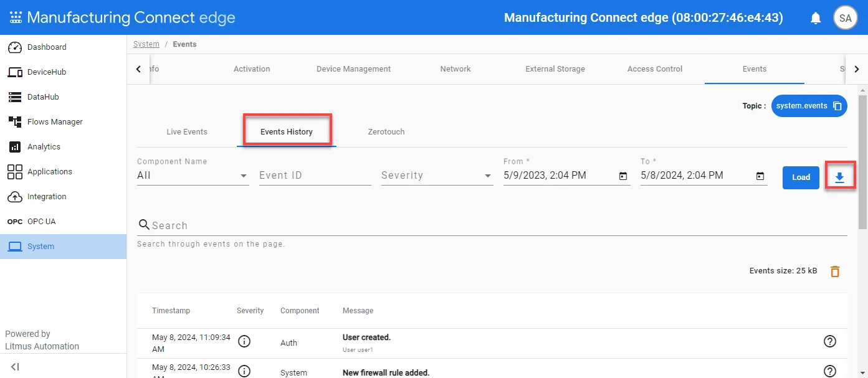Click the Load button

801,177
